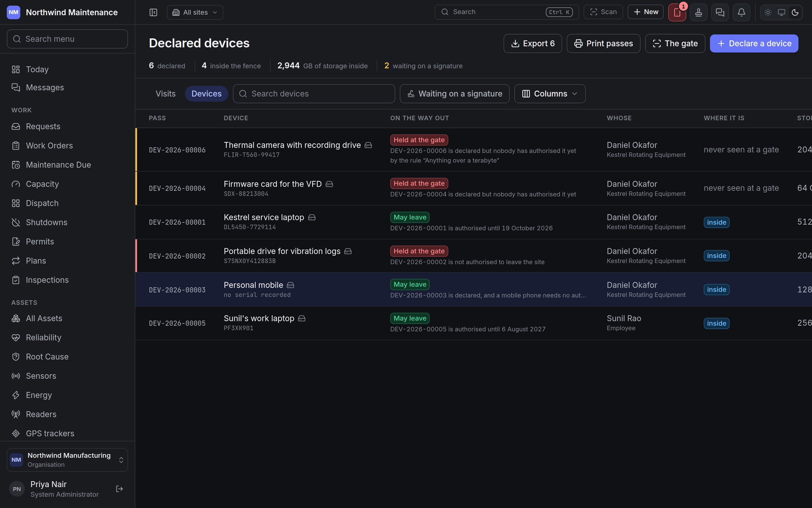Open Messages in the sidebar
The image size is (812, 508).
67,87
